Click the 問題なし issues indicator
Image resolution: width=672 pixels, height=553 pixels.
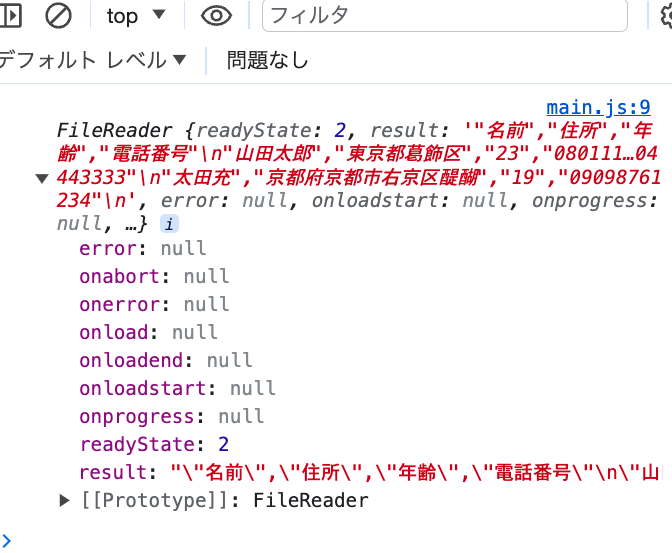267,60
